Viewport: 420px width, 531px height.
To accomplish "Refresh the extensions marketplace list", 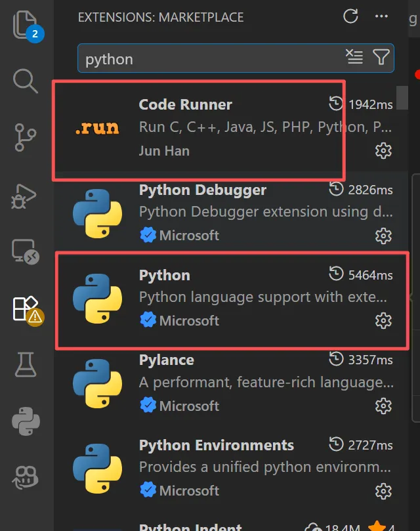I will pos(350,16).
